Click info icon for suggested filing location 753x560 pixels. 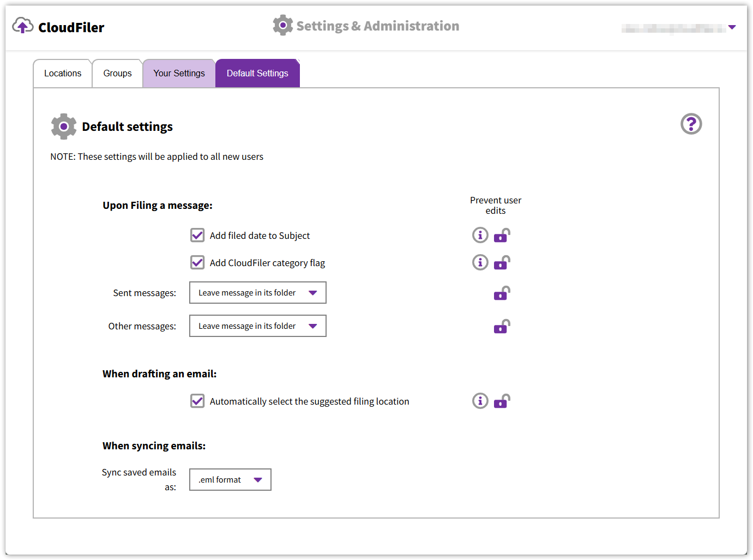coord(480,401)
